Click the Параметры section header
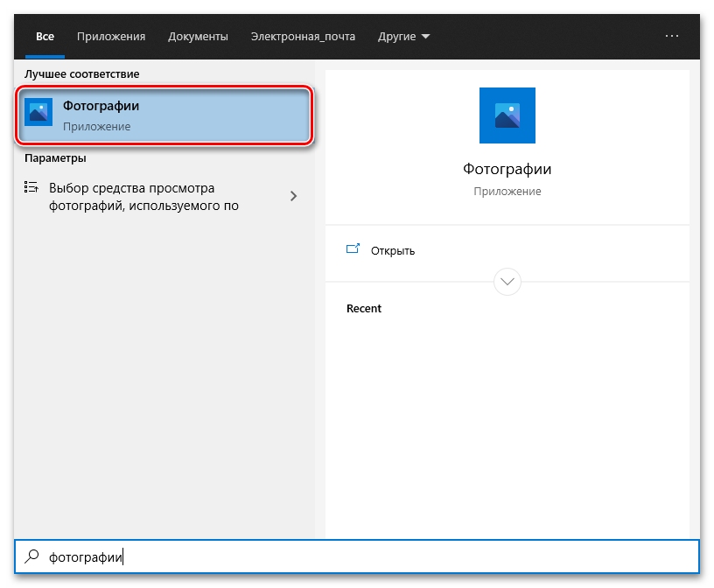Image resolution: width=714 pixels, height=588 pixels. point(55,158)
